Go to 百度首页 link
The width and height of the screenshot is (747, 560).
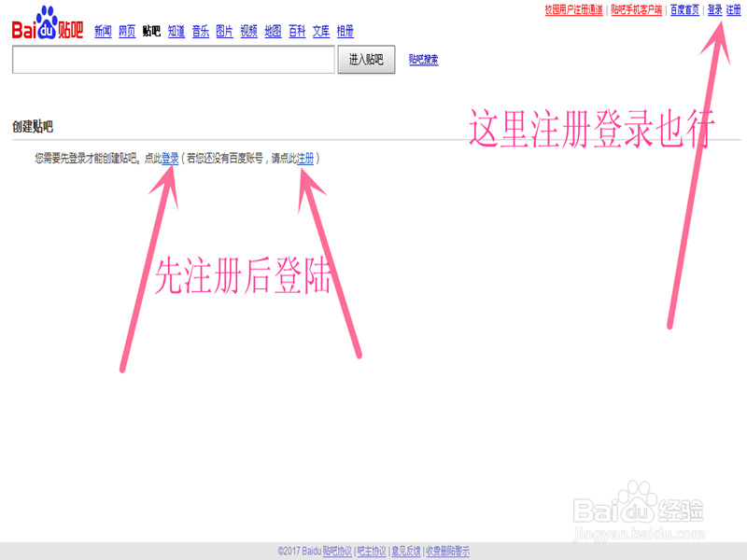click(x=684, y=10)
